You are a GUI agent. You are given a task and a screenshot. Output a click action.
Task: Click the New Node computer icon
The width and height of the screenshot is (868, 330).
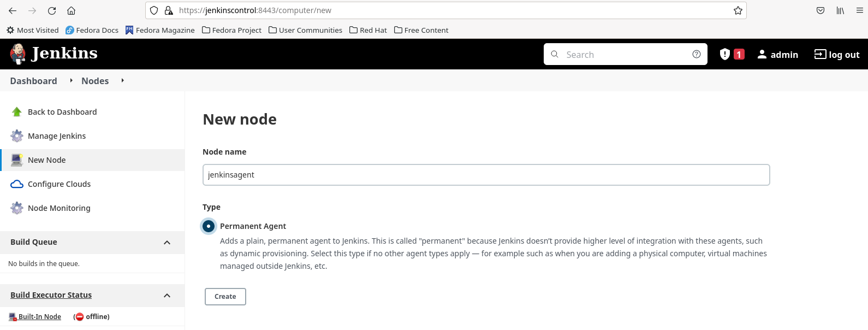[x=17, y=160]
